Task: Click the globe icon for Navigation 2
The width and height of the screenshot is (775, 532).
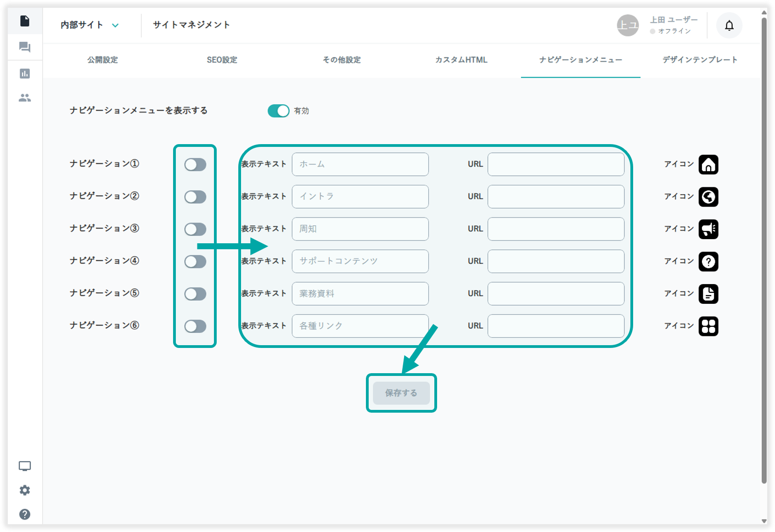Action: [708, 197]
